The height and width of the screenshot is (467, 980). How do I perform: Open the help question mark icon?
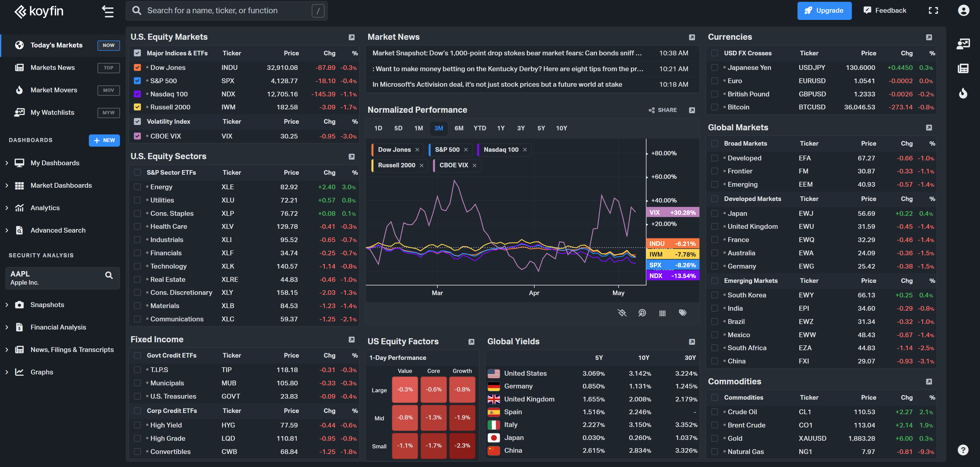click(x=962, y=449)
